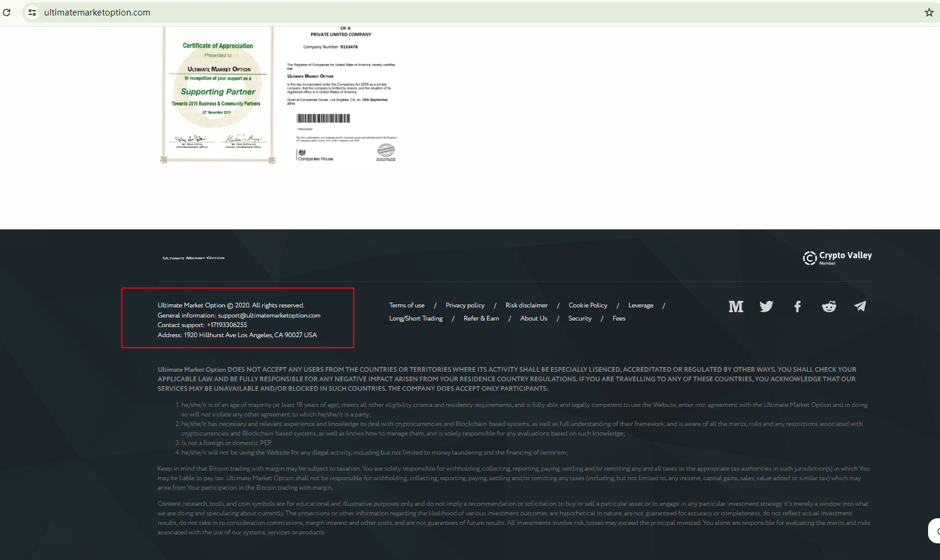The image size is (940, 560).
Task: Click the paragraph starting 'Content, research, tools, and coin symbols'
Action: [514, 518]
